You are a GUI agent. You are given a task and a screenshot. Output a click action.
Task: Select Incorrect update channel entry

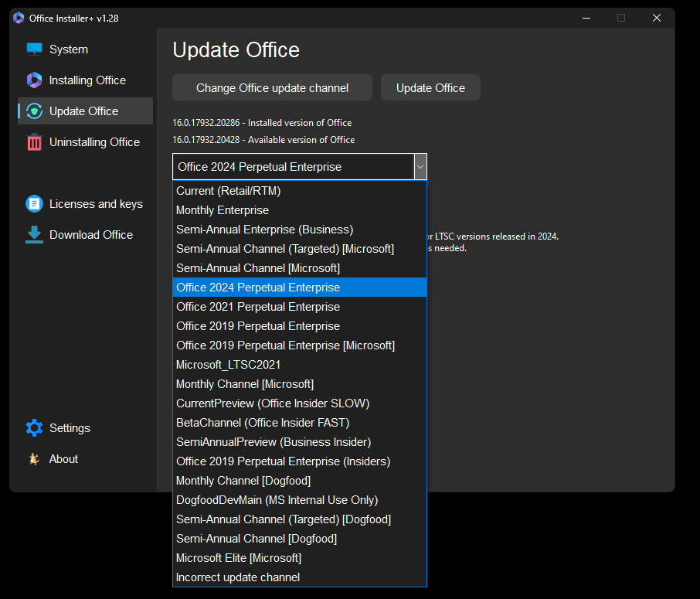[300, 577]
